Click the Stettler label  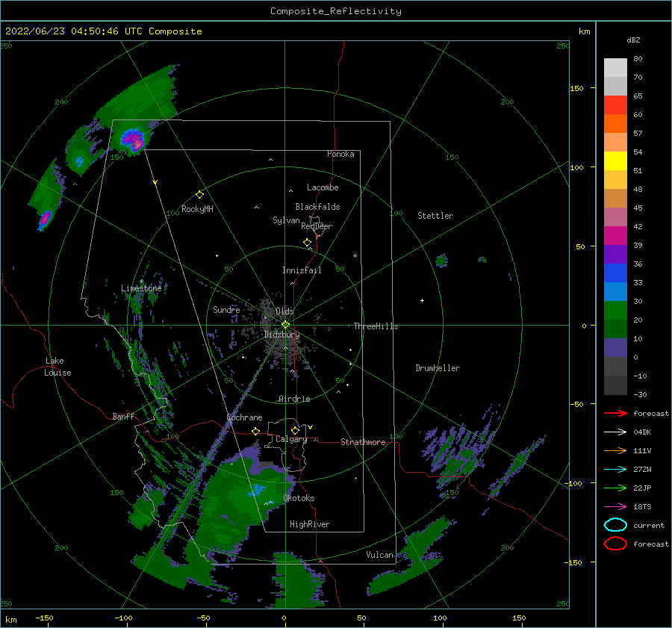pyautogui.click(x=435, y=216)
